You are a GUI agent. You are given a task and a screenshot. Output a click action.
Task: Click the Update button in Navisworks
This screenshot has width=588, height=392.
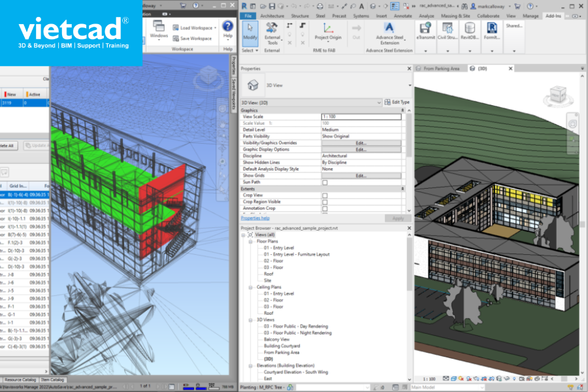tap(36, 146)
